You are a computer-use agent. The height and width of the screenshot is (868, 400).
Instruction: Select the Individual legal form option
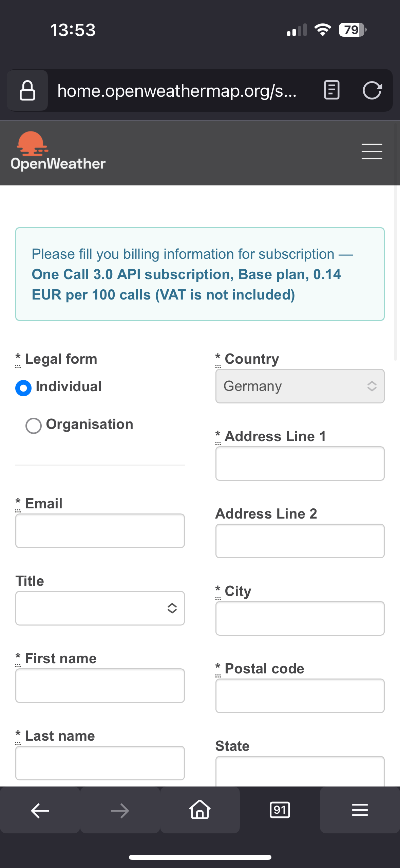(x=23, y=388)
